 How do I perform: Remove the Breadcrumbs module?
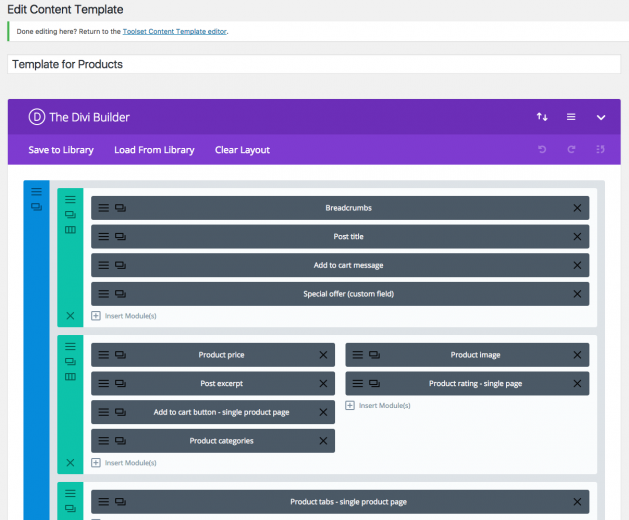[x=577, y=208]
